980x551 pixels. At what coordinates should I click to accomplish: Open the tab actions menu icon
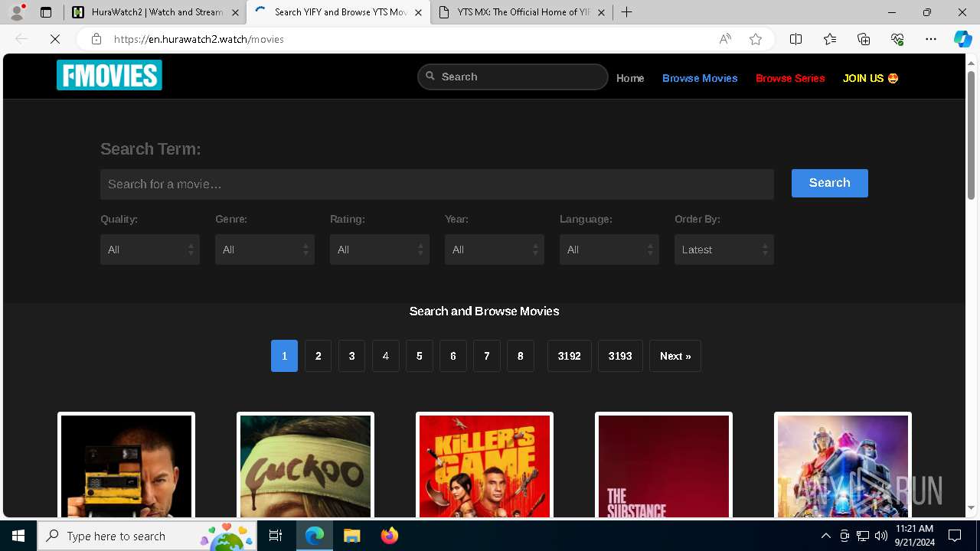click(x=46, y=12)
